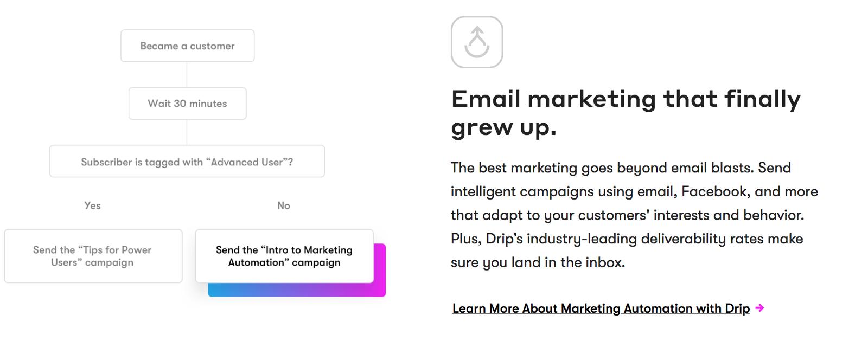This screenshot has height=360, width=868.
Task: Click the 'sure you land in the inbox.' line
Action: pyautogui.click(x=538, y=263)
